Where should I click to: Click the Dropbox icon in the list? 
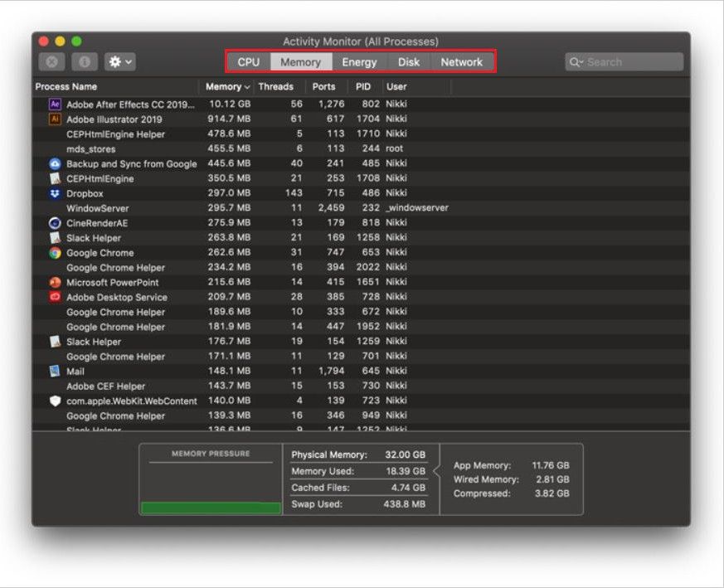pos(55,193)
